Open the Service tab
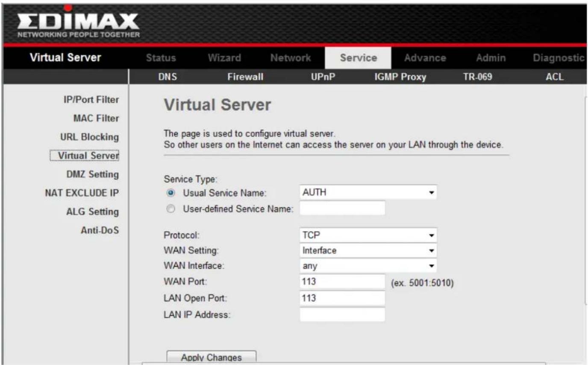The image size is (588, 365). pyautogui.click(x=358, y=58)
